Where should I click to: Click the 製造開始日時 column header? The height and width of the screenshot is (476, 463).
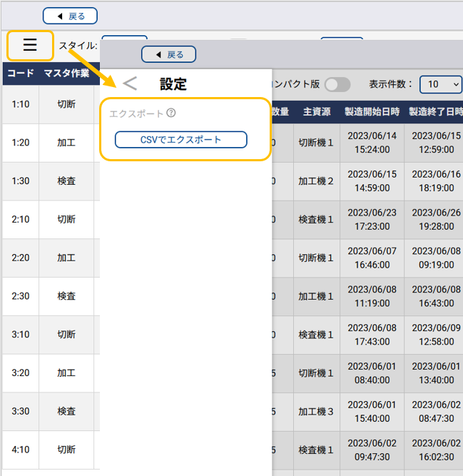(x=372, y=111)
